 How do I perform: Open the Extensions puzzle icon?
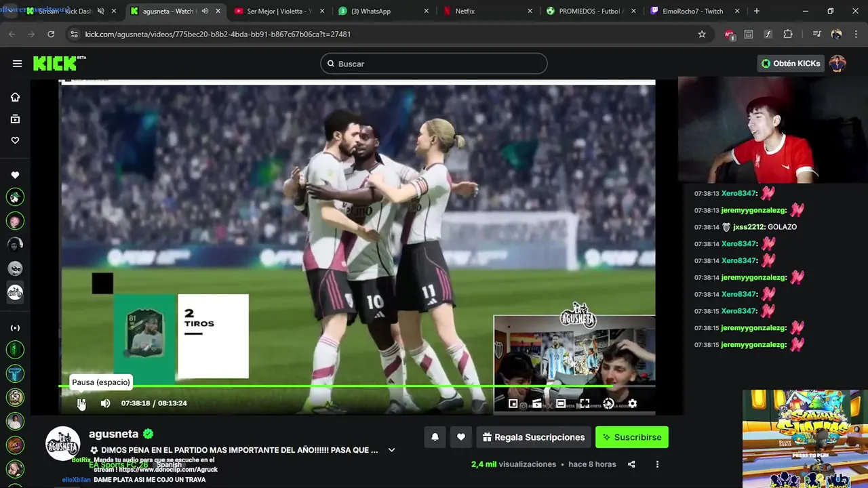point(788,34)
